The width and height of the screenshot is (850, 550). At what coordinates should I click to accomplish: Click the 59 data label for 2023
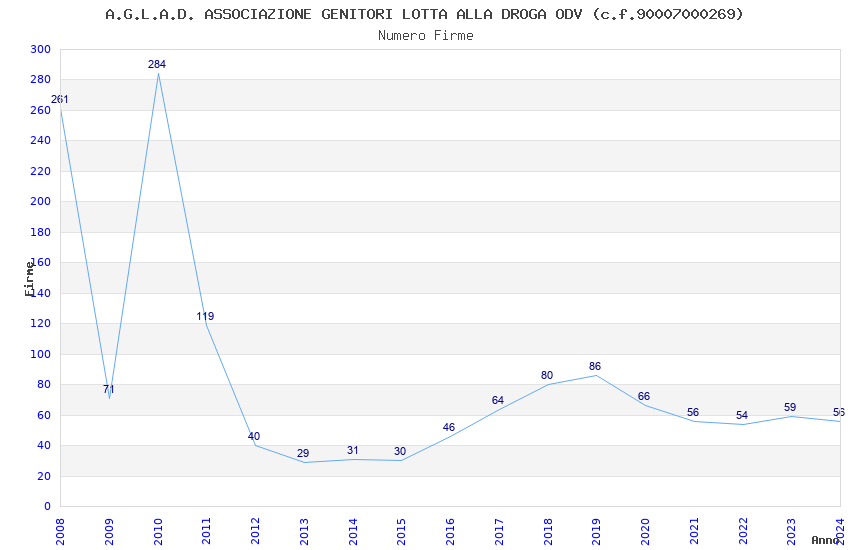[x=790, y=407]
